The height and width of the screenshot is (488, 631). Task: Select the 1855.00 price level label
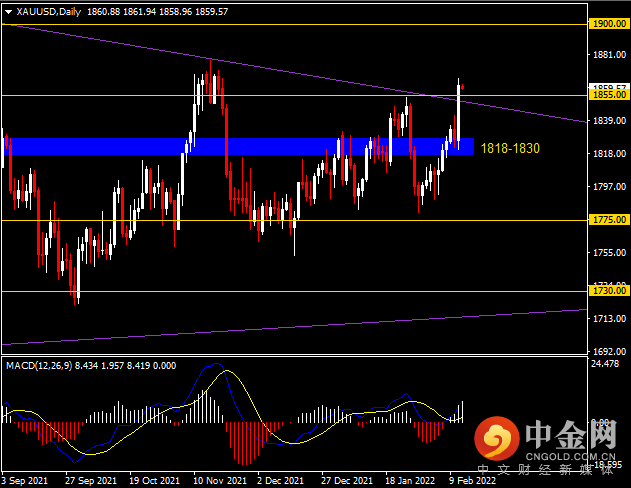tap(609, 95)
